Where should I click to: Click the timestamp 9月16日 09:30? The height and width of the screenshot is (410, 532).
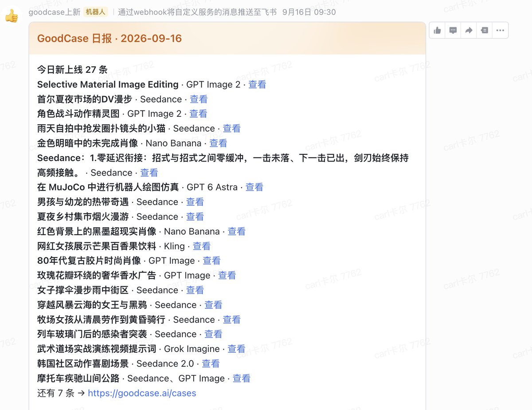click(309, 12)
